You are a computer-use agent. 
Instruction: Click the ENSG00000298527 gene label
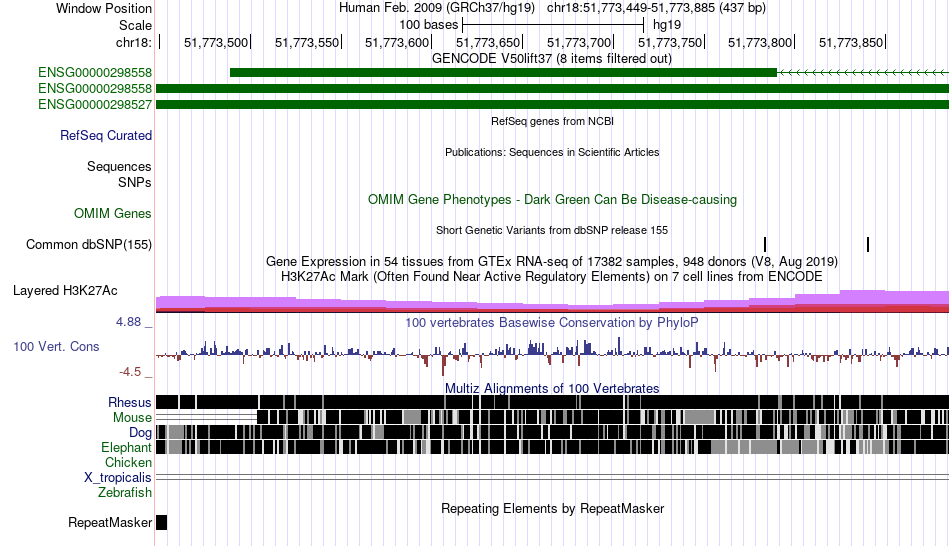pos(95,104)
